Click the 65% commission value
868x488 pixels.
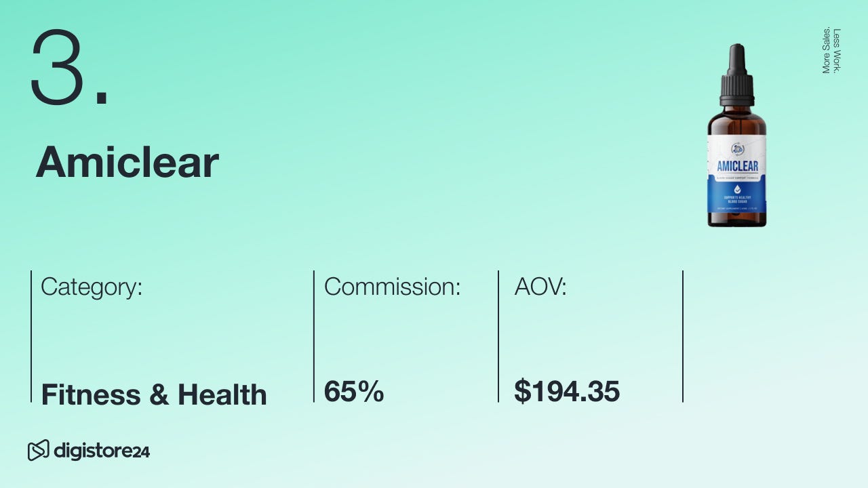point(354,392)
